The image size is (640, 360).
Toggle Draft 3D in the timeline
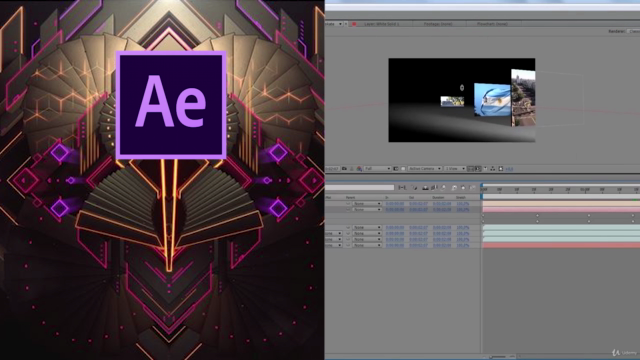pos(415,188)
